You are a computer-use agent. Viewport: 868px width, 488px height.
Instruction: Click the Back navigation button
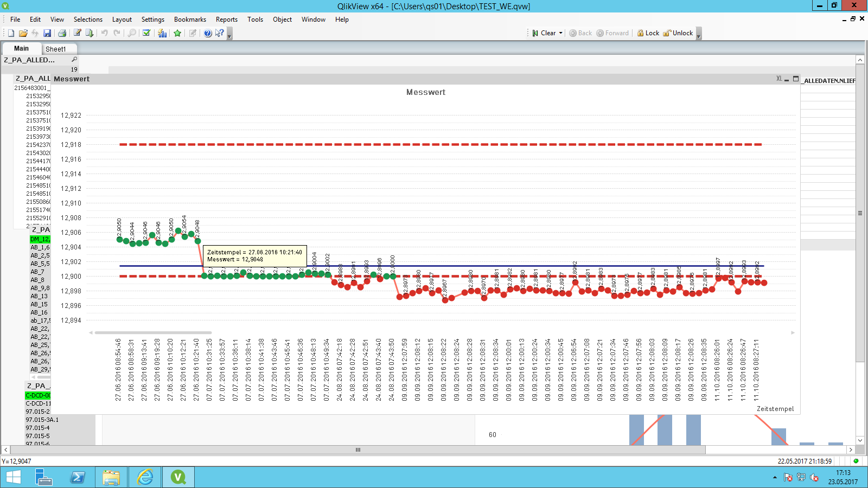tap(580, 33)
